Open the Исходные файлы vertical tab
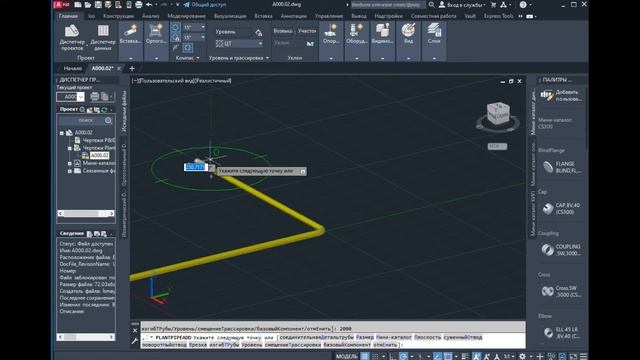Viewport: 640px width, 360px height. click(124, 111)
